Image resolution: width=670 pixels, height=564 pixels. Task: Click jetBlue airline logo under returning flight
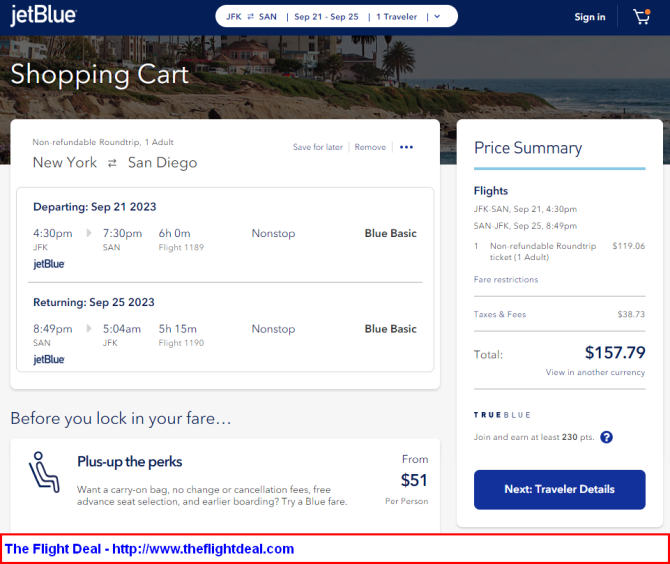click(49, 359)
